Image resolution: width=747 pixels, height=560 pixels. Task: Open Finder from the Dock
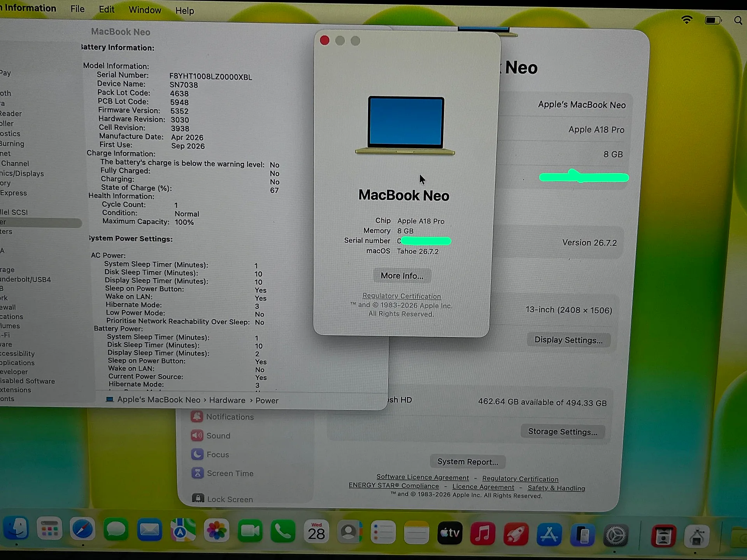16,528
